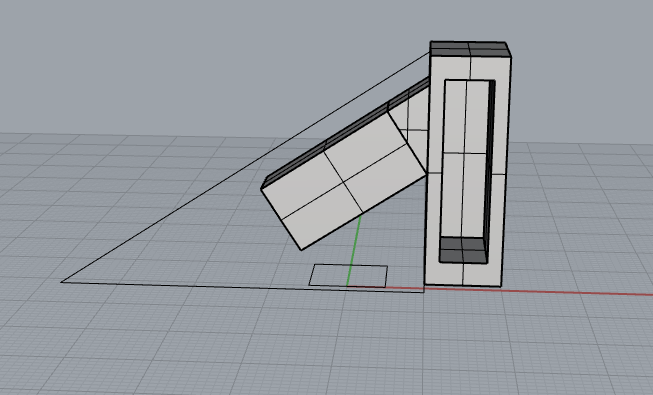Click the triangle's right-angle corner at frame base
653x395 pixels.
(x=424, y=292)
